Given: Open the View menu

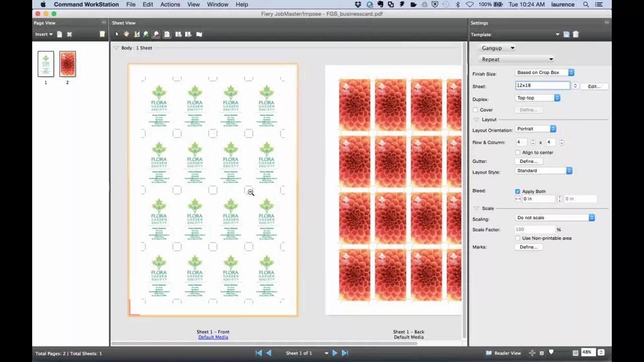Looking at the screenshot, I should (x=193, y=5).
